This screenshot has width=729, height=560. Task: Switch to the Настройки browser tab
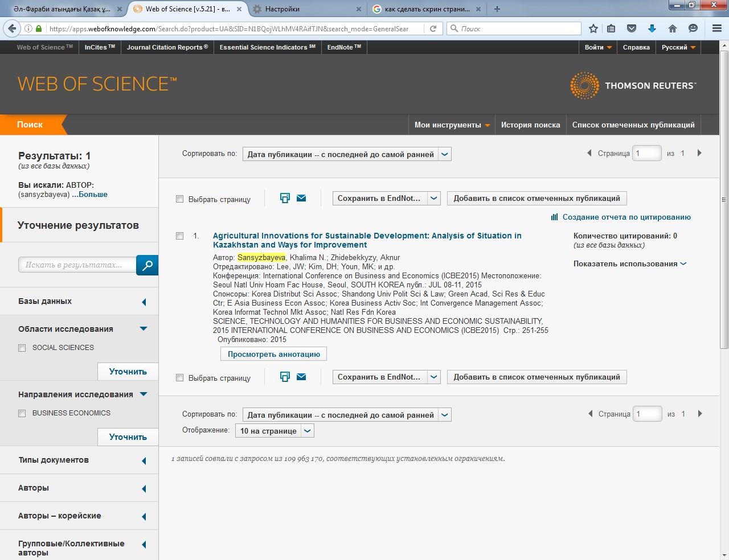pos(306,9)
